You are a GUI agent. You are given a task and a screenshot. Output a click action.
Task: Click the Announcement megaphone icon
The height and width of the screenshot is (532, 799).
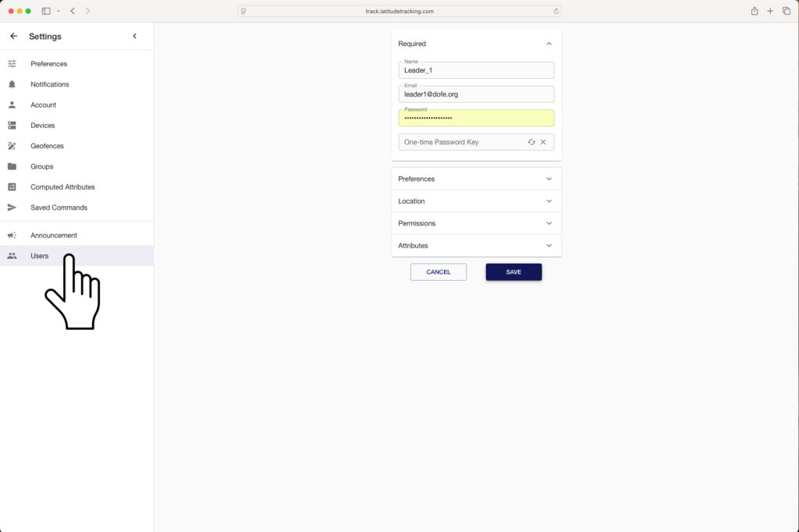[12, 235]
